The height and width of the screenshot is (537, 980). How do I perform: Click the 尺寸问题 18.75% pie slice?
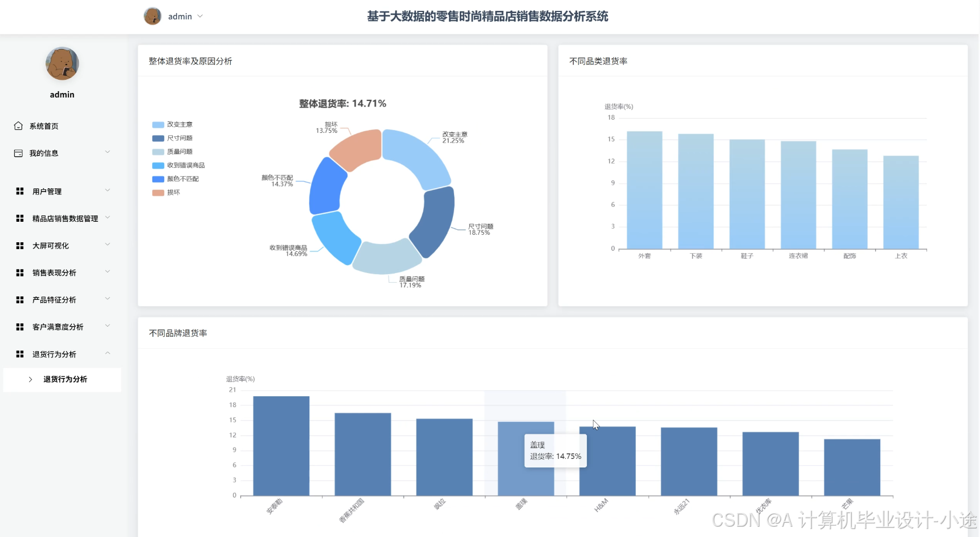(x=435, y=221)
